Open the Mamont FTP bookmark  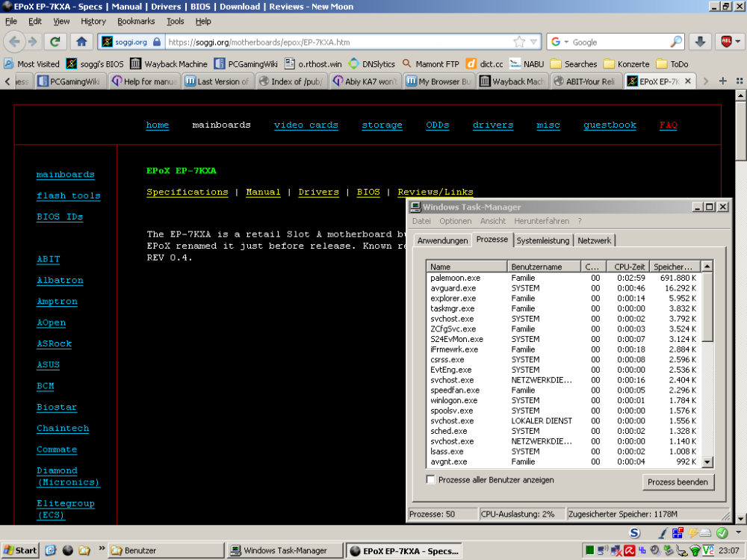(431, 63)
